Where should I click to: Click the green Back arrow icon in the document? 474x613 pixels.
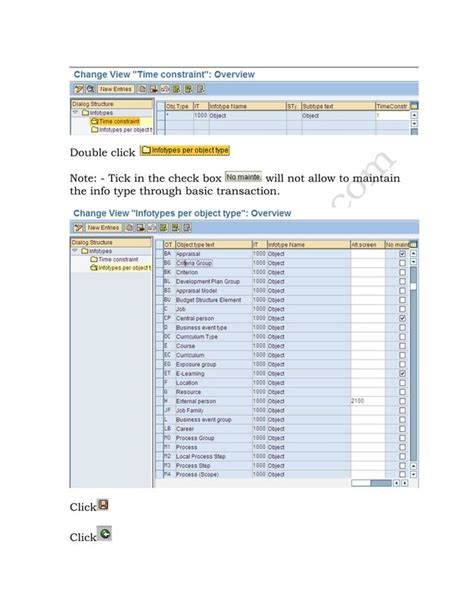104,533
